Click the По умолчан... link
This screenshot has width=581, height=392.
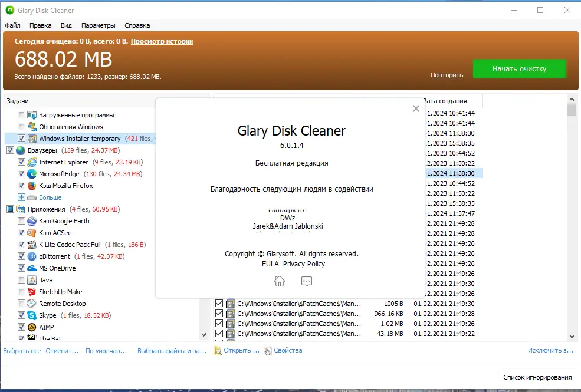tap(106, 351)
